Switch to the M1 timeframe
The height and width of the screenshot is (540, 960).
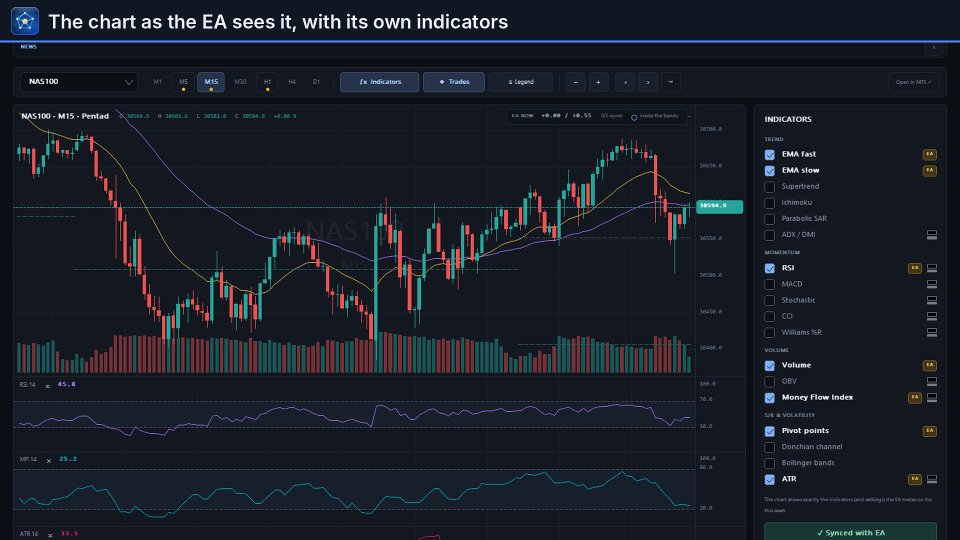click(157, 82)
